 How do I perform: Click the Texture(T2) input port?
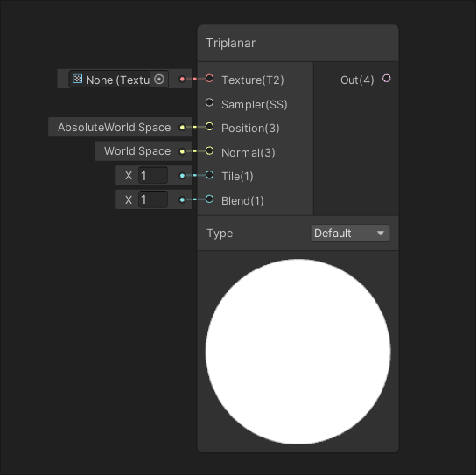(x=209, y=79)
